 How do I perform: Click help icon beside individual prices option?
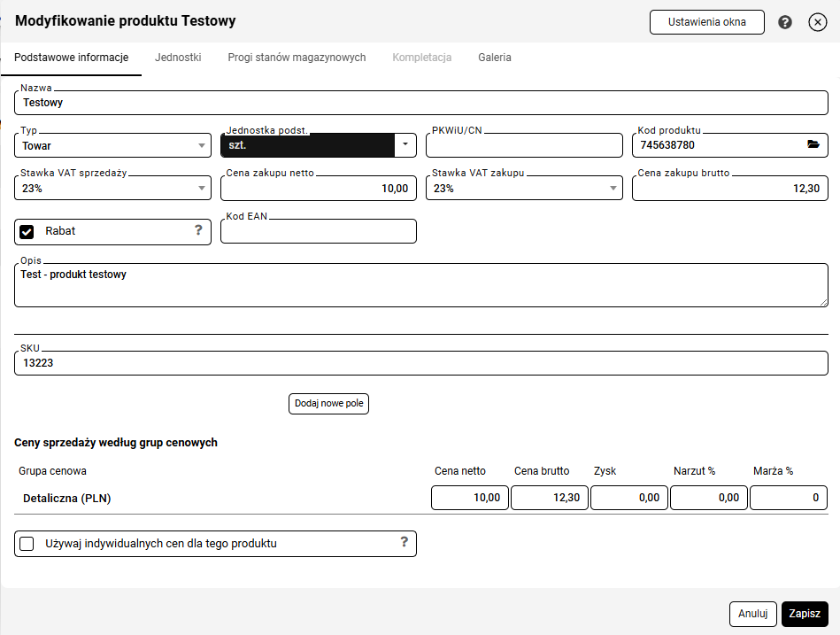click(x=404, y=542)
